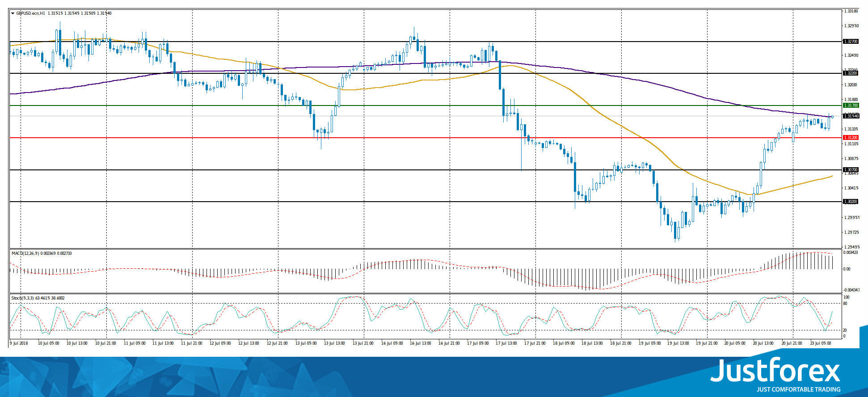This screenshot has width=868, height=397.
Task: Click the 1.32490 price axis label
Action: point(851,55)
